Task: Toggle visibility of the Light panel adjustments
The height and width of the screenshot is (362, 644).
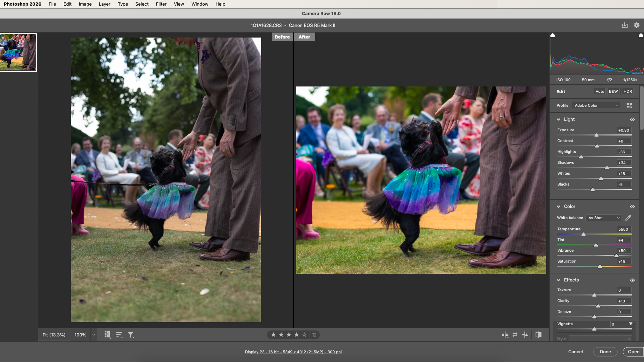Action: pyautogui.click(x=632, y=119)
